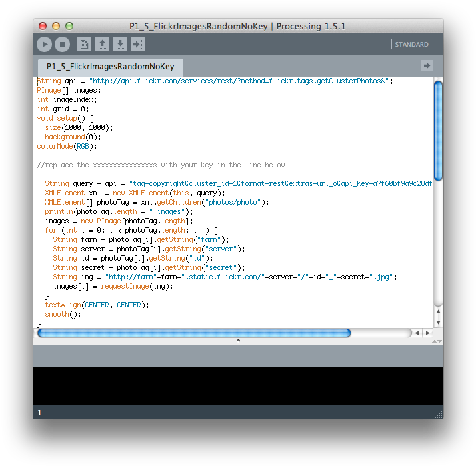
Task: Click the line 'int grid = 0;'
Action: point(63,109)
